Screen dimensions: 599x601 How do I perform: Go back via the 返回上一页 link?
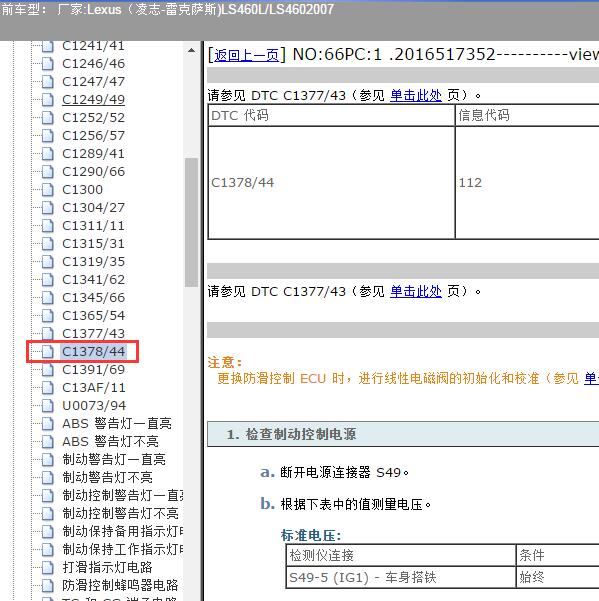(246, 56)
